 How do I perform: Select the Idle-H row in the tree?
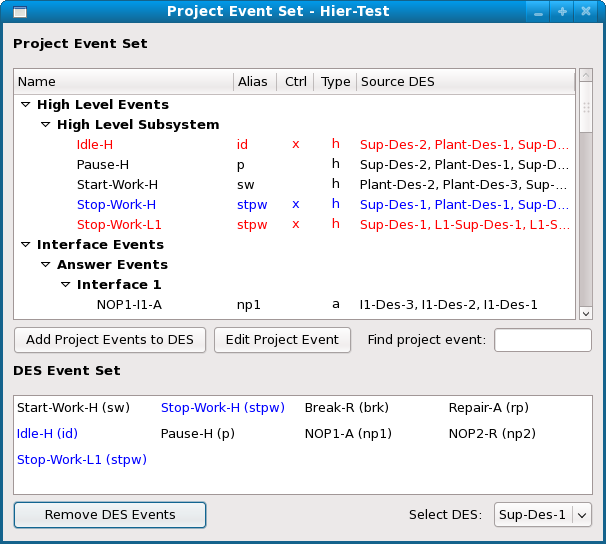pyautogui.click(x=95, y=145)
